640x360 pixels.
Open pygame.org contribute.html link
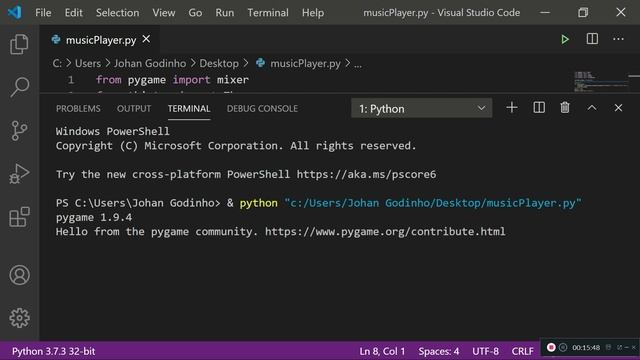[x=385, y=231]
